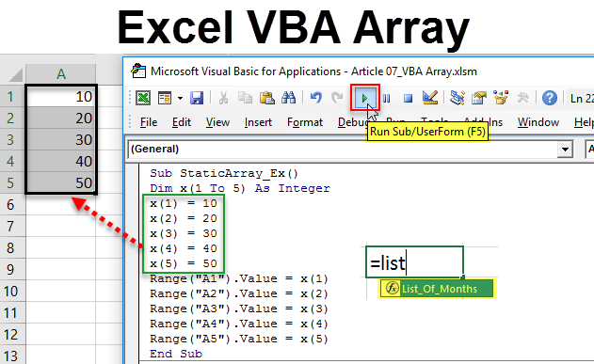Open the File menu

(x=149, y=122)
